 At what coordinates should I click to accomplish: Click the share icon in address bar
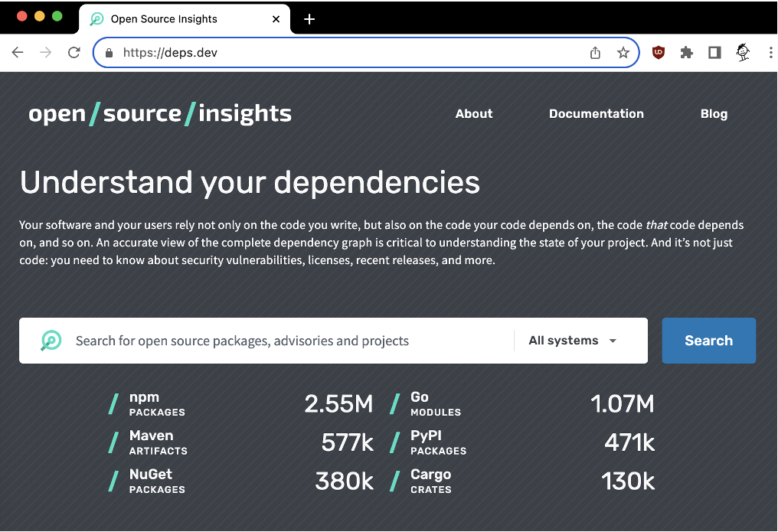[596, 53]
